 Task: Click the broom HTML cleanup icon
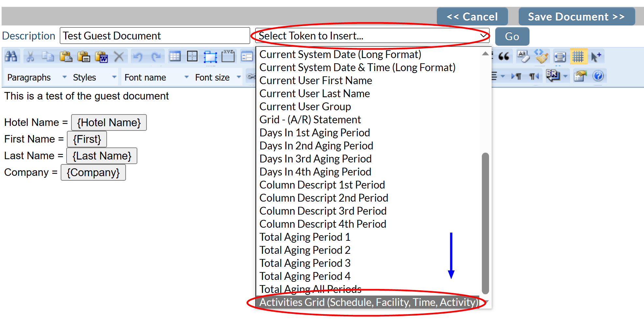(x=542, y=56)
